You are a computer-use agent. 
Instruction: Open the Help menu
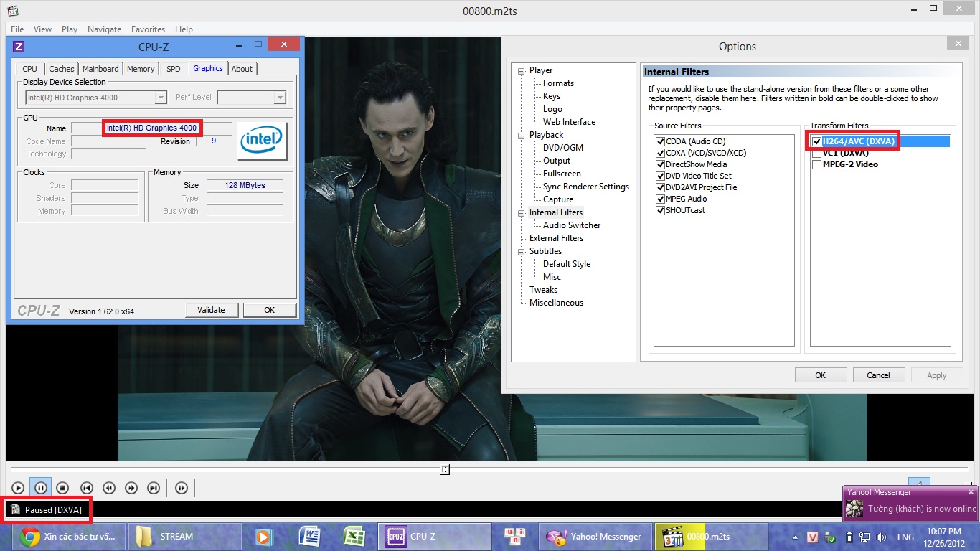coord(184,29)
